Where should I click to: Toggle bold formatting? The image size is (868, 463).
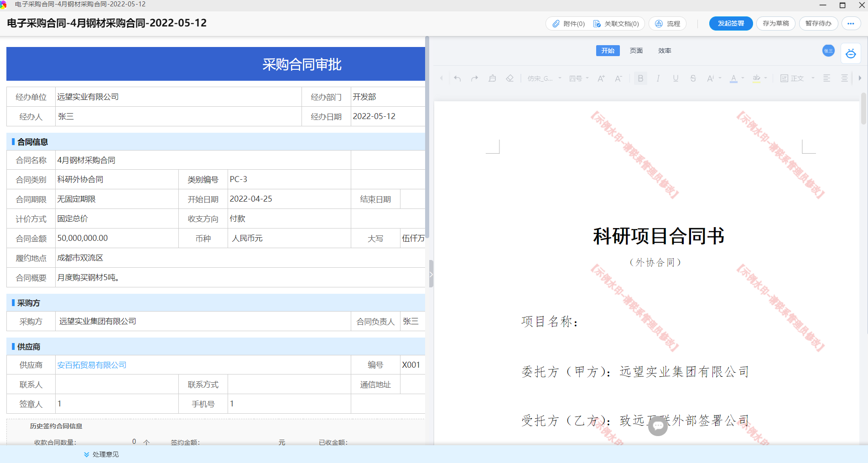640,78
